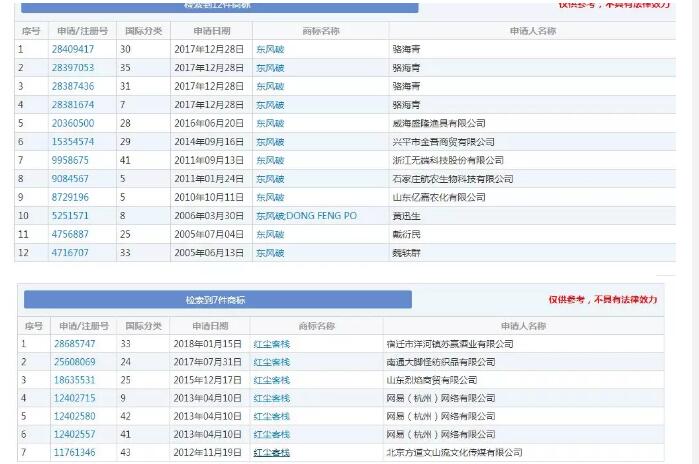Viewport: 699px width, 464px height.
Task: Open registration number 28685747
Action: [74, 344]
